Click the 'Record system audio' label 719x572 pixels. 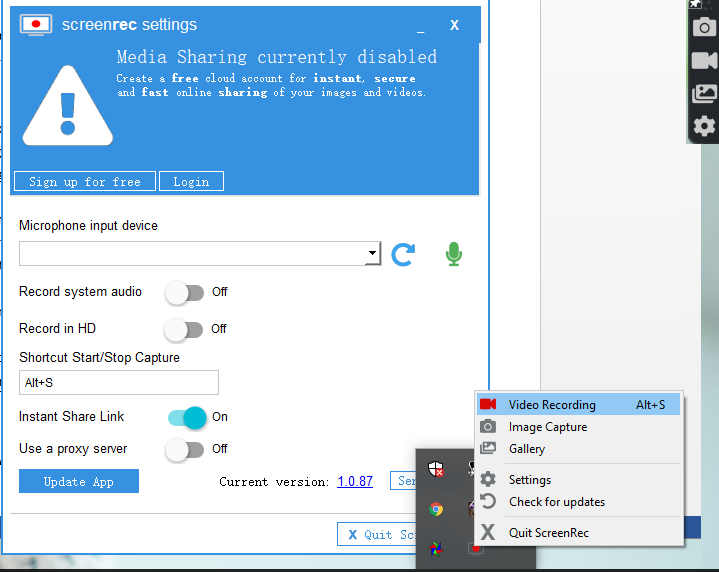[x=80, y=292]
